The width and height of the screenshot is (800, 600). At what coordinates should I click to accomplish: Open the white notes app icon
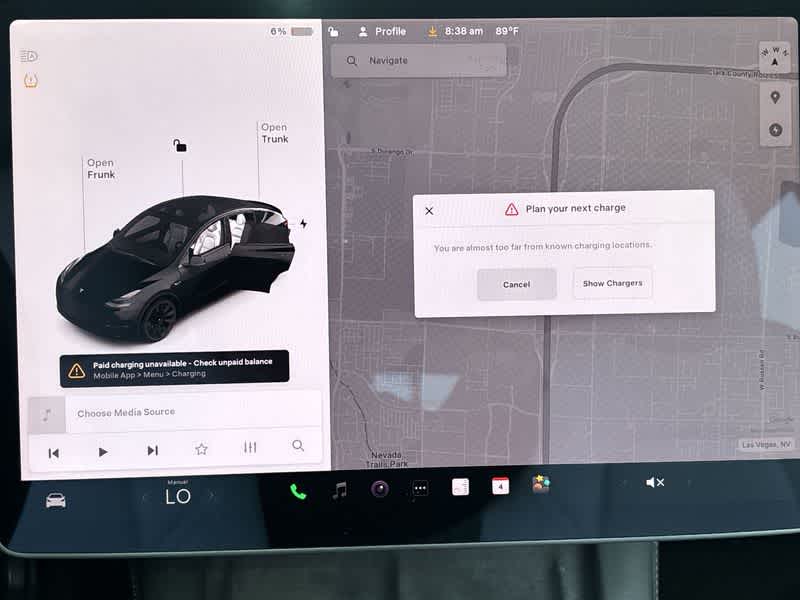pos(460,487)
